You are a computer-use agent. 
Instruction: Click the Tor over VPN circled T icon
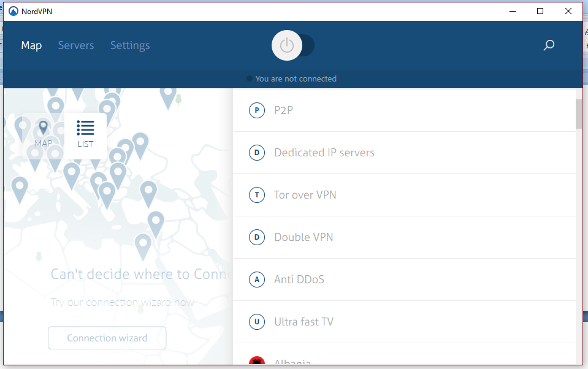[257, 195]
